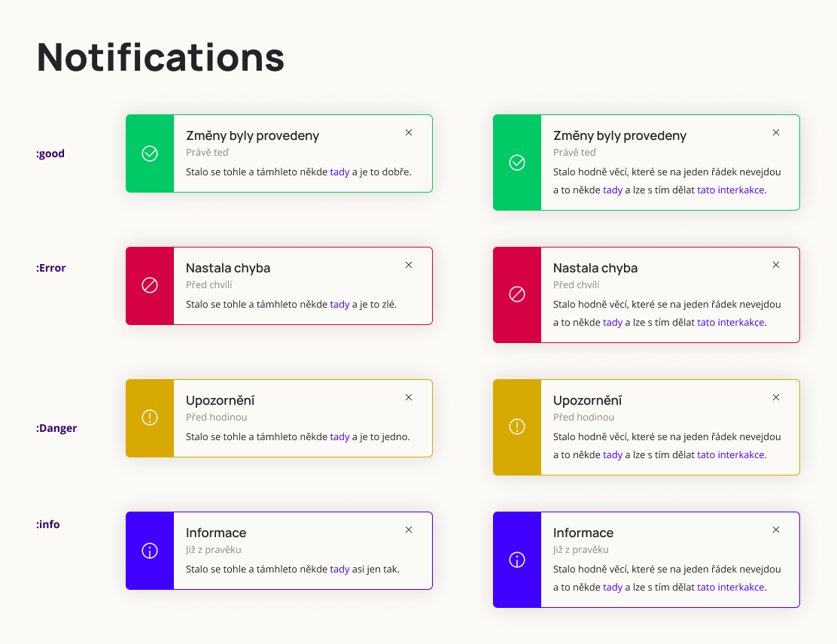Follow 'tato interkakce' link in two-line info notification
Screen dimensions: 837x644
point(730,587)
